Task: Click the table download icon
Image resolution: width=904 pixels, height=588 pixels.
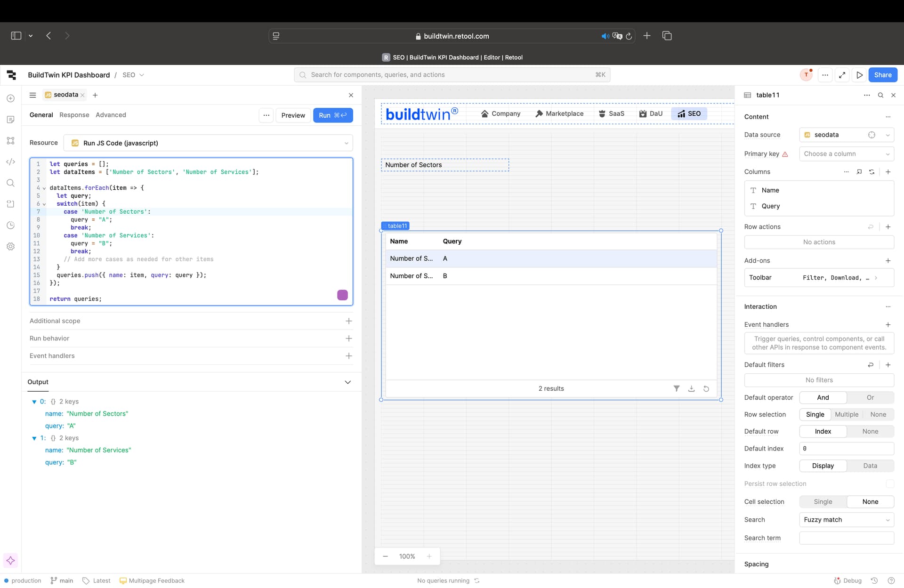Action: [x=691, y=388]
